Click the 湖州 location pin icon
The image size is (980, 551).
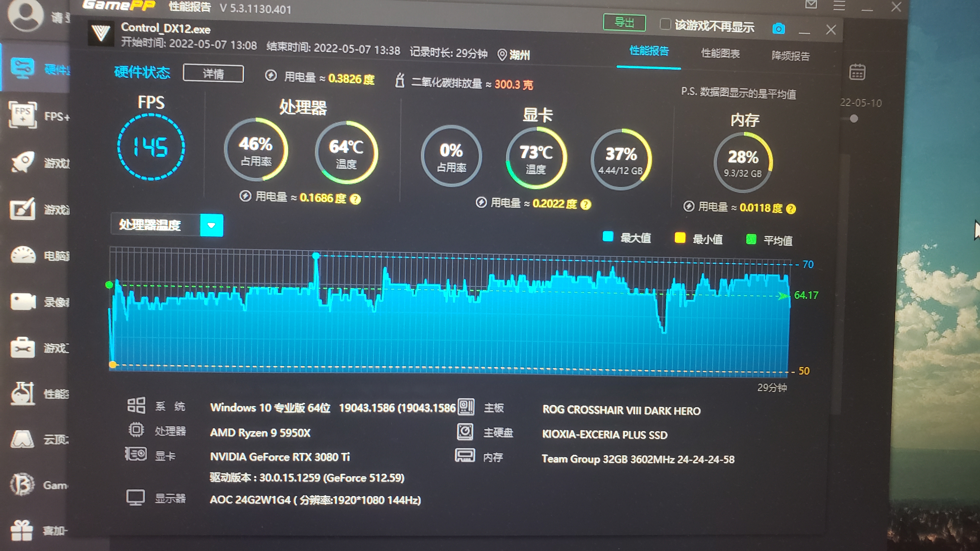pos(502,55)
